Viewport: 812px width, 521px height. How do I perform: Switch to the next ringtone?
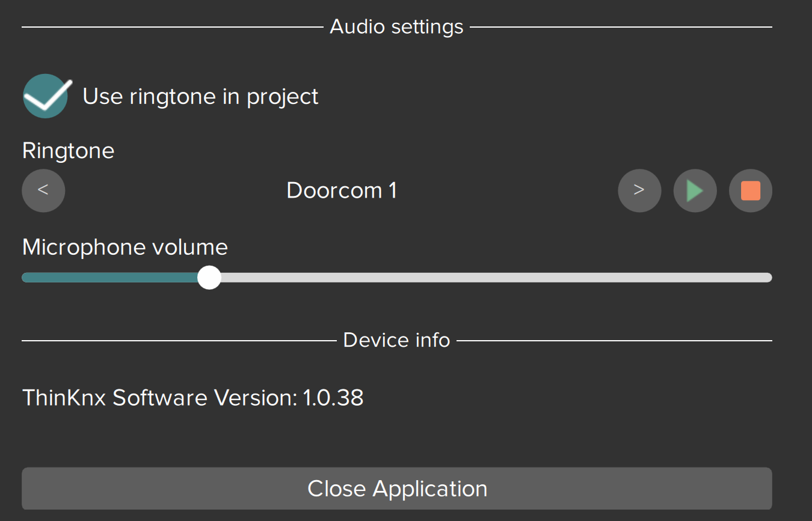639,190
